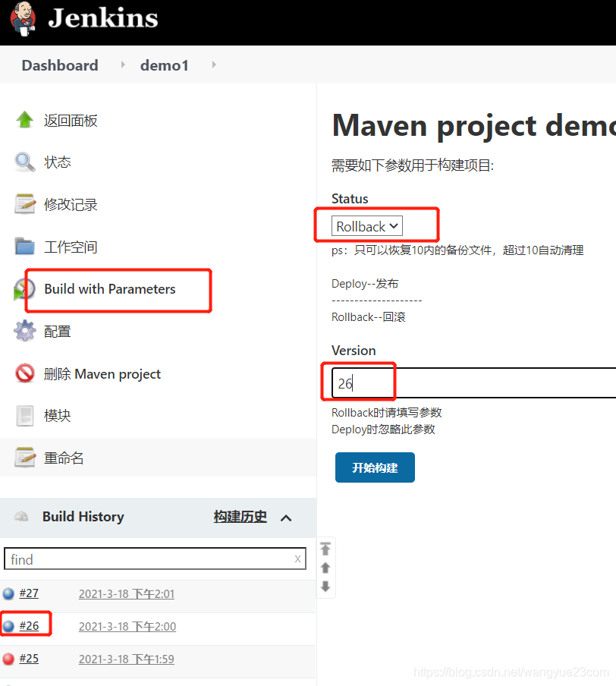Image resolution: width=616 pixels, height=686 pixels.
Task: Select Build with Parameters in sidebar
Action: tap(110, 289)
